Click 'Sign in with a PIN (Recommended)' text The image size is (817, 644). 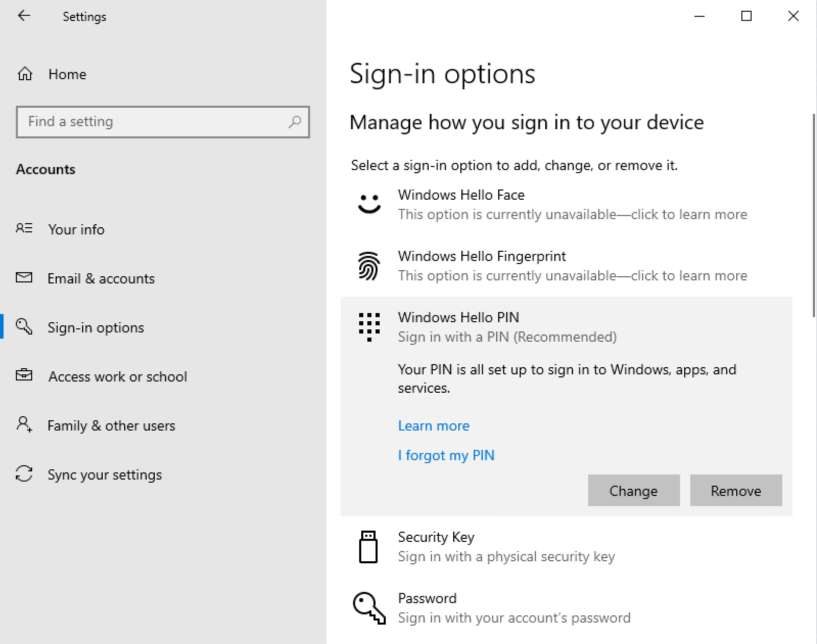coord(507,337)
